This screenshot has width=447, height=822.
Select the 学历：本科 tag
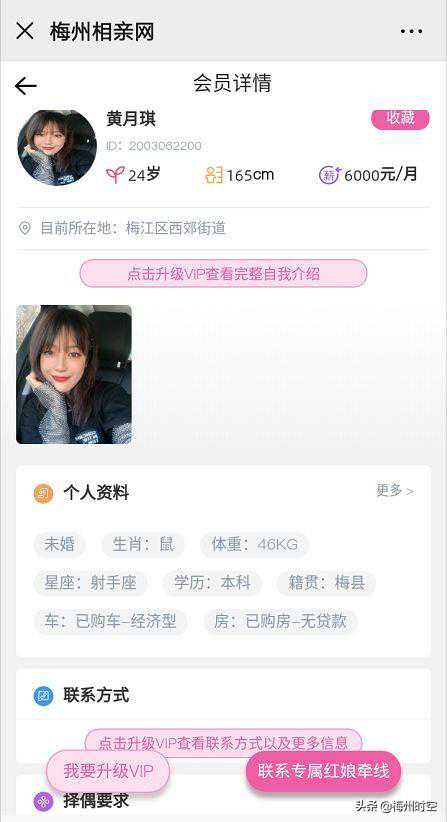212,582
